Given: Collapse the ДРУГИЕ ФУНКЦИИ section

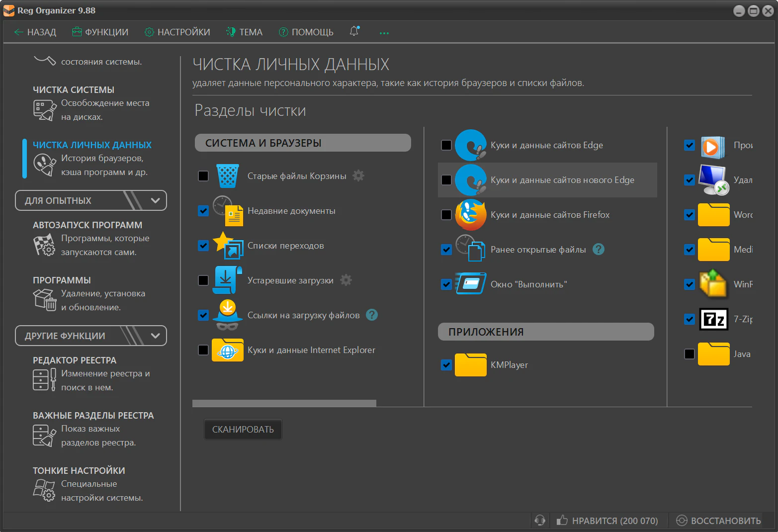Looking at the screenshot, I should pos(155,336).
